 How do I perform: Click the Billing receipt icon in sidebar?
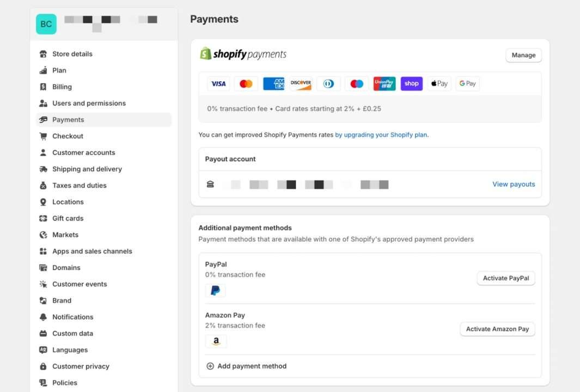click(43, 87)
